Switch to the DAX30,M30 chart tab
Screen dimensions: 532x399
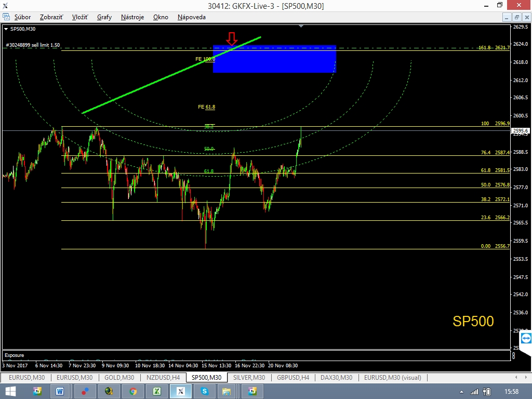coord(336,378)
